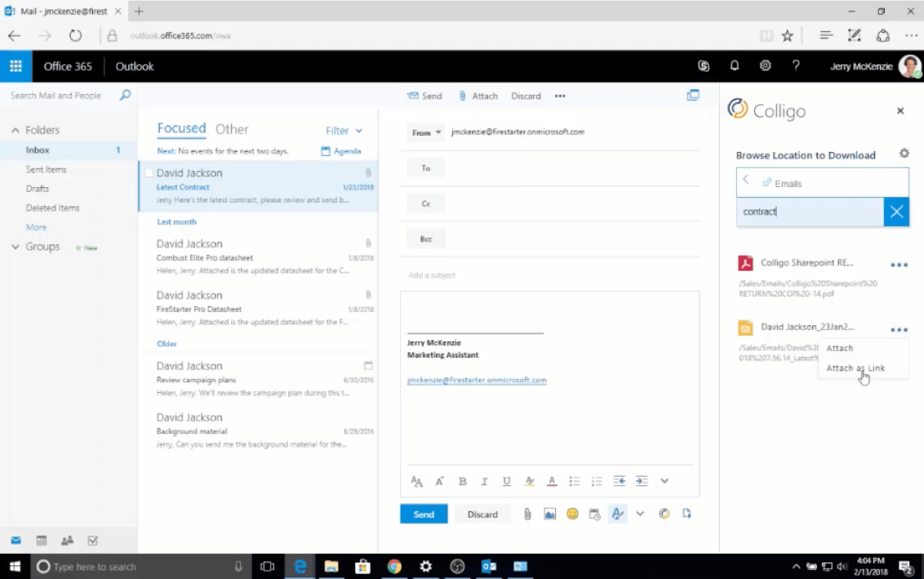
Task: Open the Office 365 app launcher grid
Action: coord(16,66)
